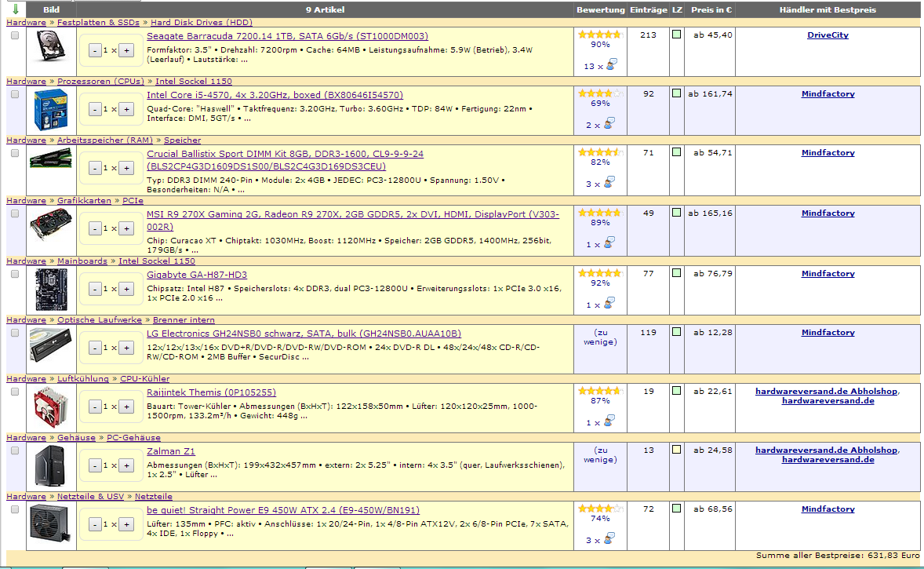Decrease quantity of Gigabyte GA-H87-HD3
The height and width of the screenshot is (569, 924).
[95, 289]
